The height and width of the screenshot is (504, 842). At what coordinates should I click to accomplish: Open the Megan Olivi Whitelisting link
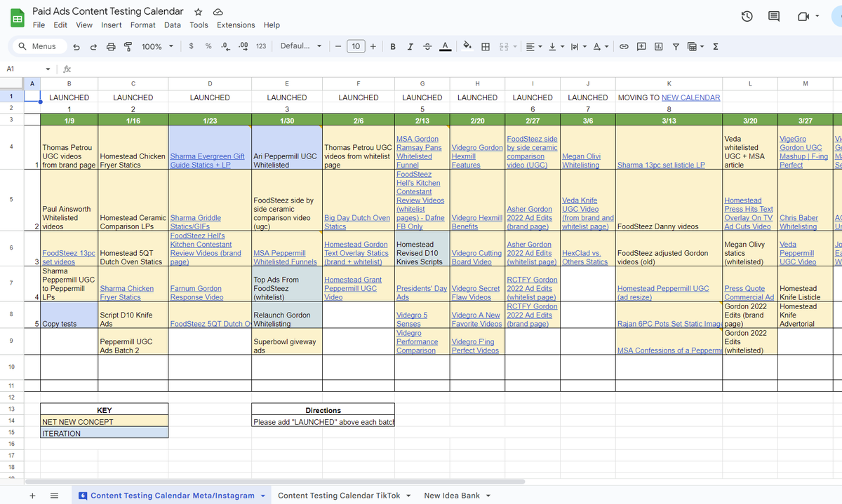pyautogui.click(x=581, y=161)
